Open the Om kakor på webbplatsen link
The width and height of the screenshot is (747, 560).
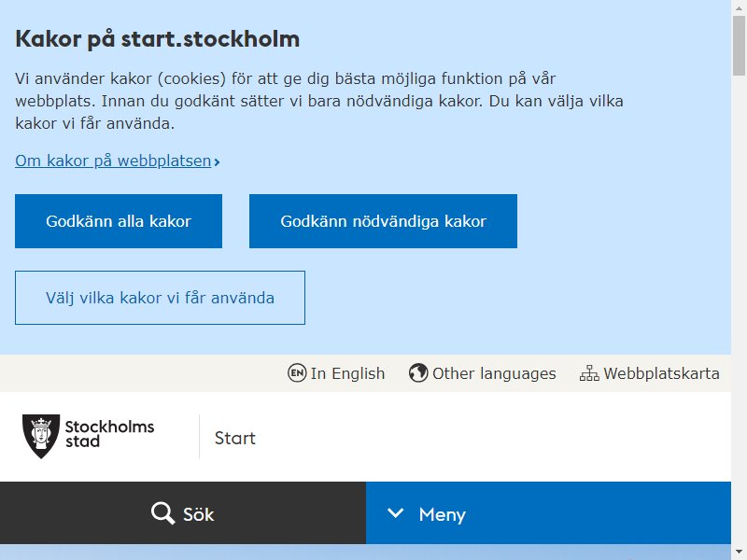pyautogui.click(x=113, y=161)
